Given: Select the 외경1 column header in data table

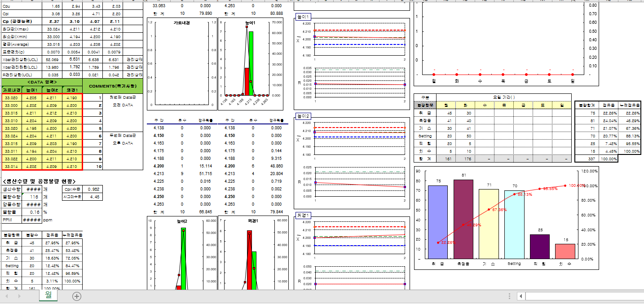Looking at the screenshot, I should [x=72, y=90].
